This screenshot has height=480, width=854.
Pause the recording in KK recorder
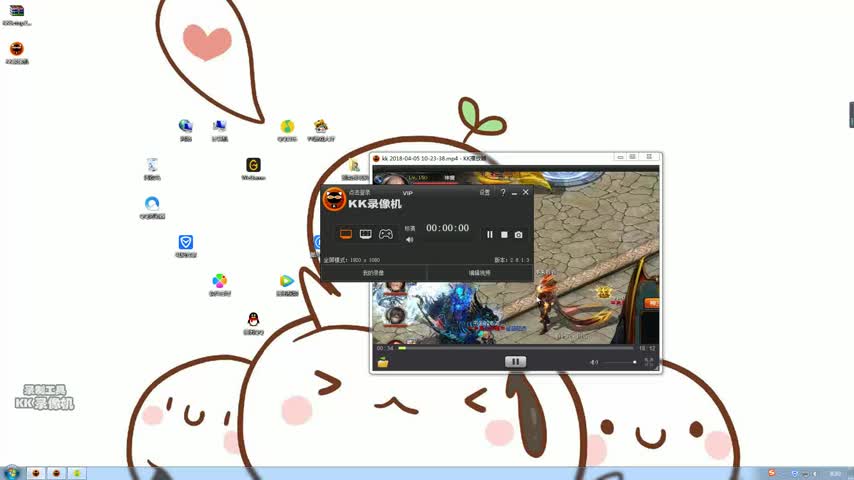tap(490, 235)
